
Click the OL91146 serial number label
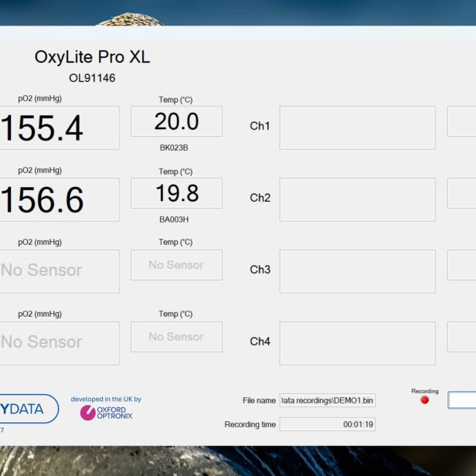point(92,78)
